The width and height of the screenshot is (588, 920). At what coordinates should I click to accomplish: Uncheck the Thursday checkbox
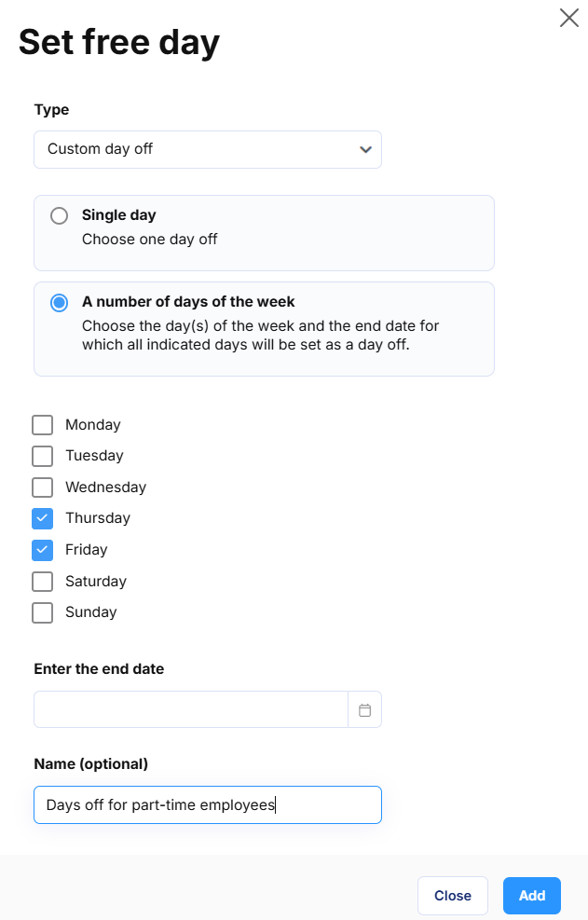point(42,518)
